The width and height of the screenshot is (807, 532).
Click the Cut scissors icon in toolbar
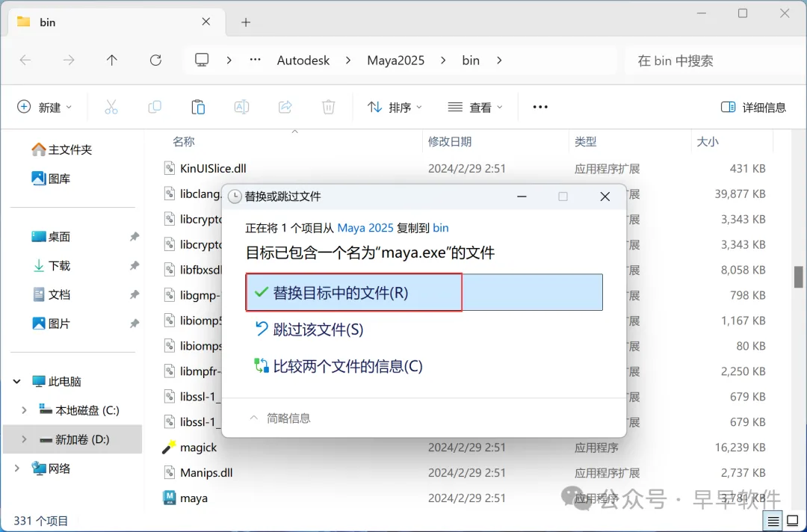pyautogui.click(x=111, y=107)
